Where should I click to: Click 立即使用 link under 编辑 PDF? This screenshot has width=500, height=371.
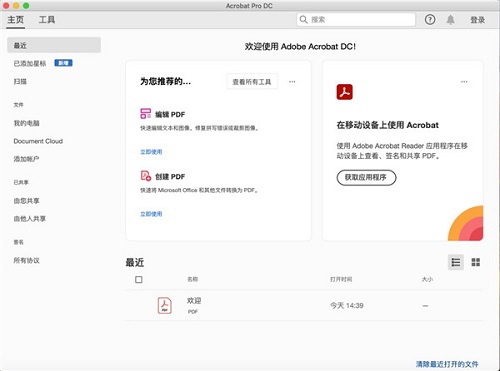point(151,152)
